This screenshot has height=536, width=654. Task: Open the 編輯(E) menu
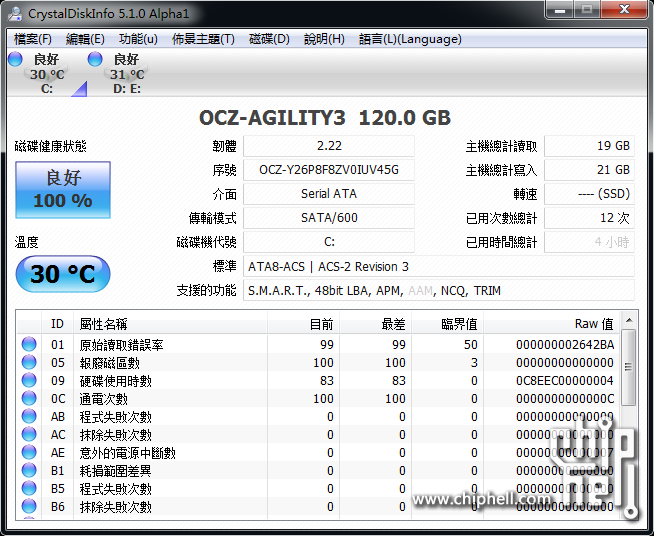pos(85,39)
